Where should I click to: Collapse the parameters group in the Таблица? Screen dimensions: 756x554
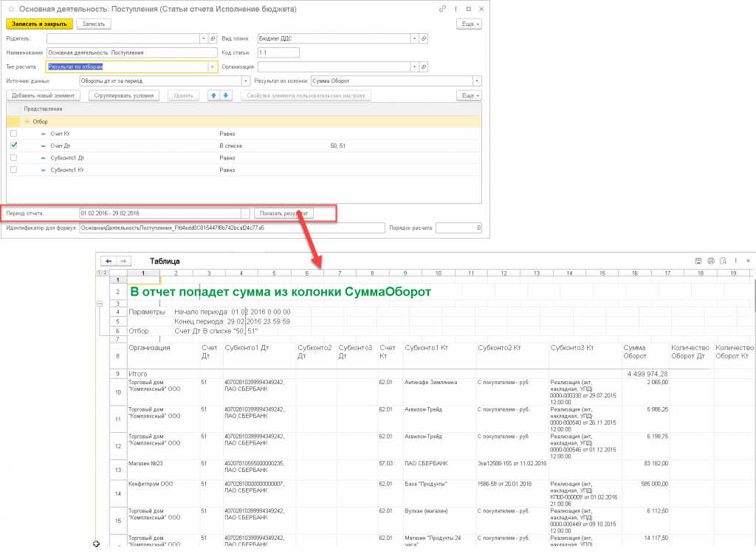(100, 304)
